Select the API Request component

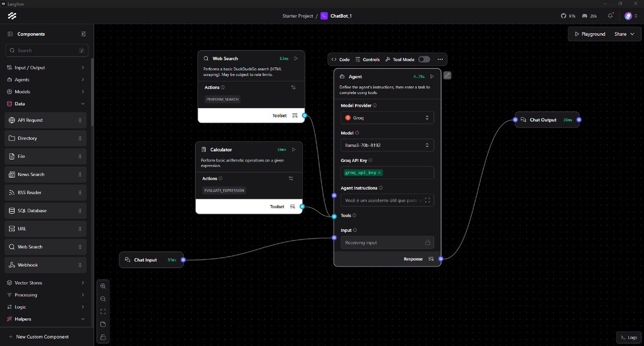[x=46, y=120]
